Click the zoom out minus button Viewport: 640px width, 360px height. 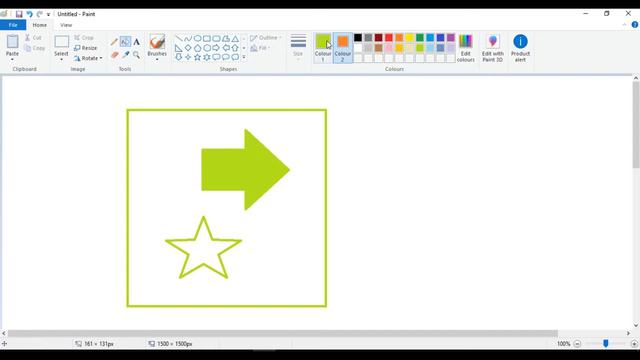click(577, 344)
